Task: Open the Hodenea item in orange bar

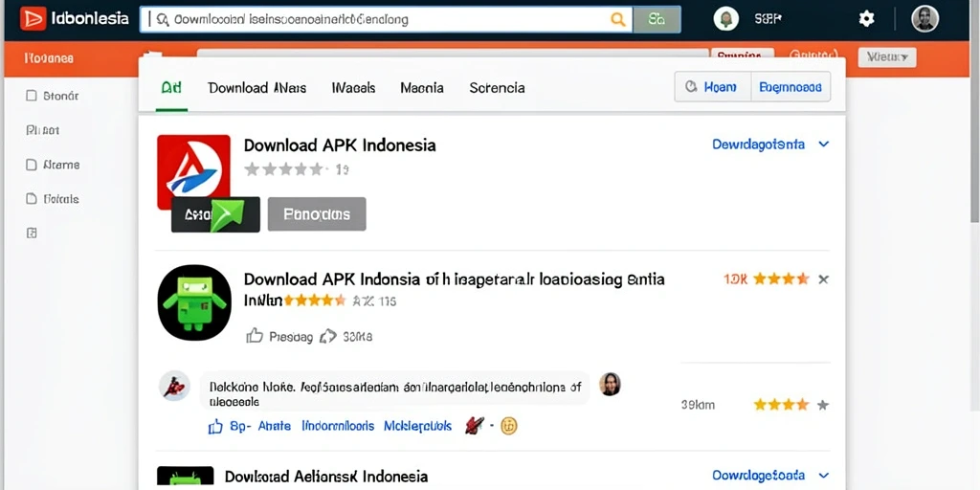Action: 49,58
